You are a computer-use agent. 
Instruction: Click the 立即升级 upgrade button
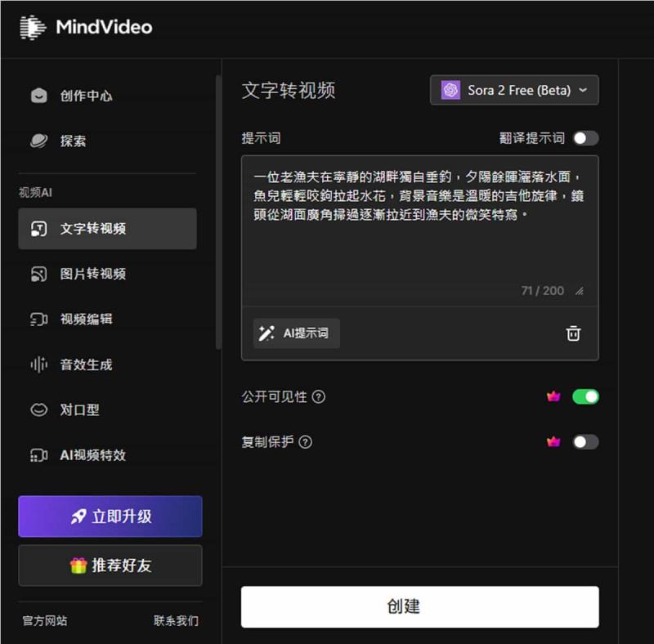[x=110, y=517]
